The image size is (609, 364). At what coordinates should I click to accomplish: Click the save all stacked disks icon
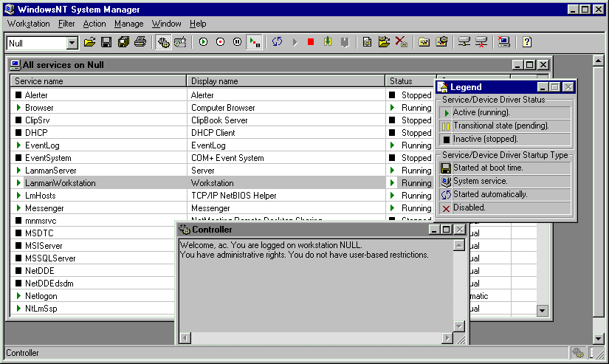123,42
